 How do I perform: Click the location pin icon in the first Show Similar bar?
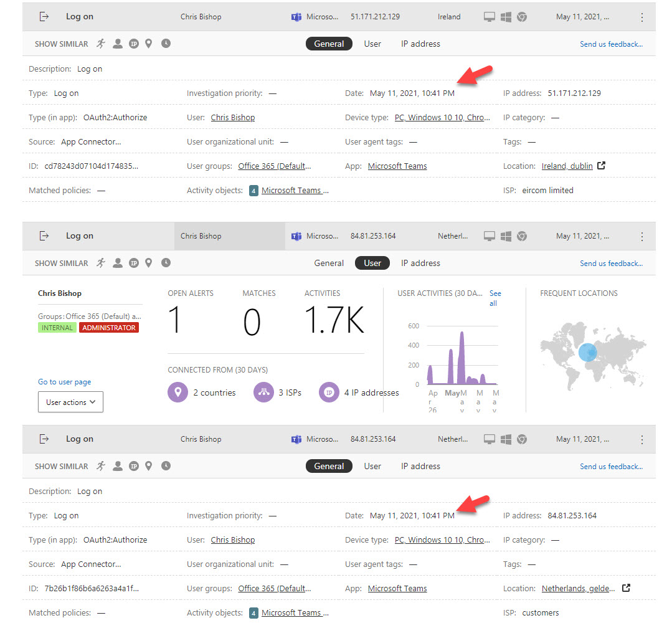pyautogui.click(x=149, y=44)
